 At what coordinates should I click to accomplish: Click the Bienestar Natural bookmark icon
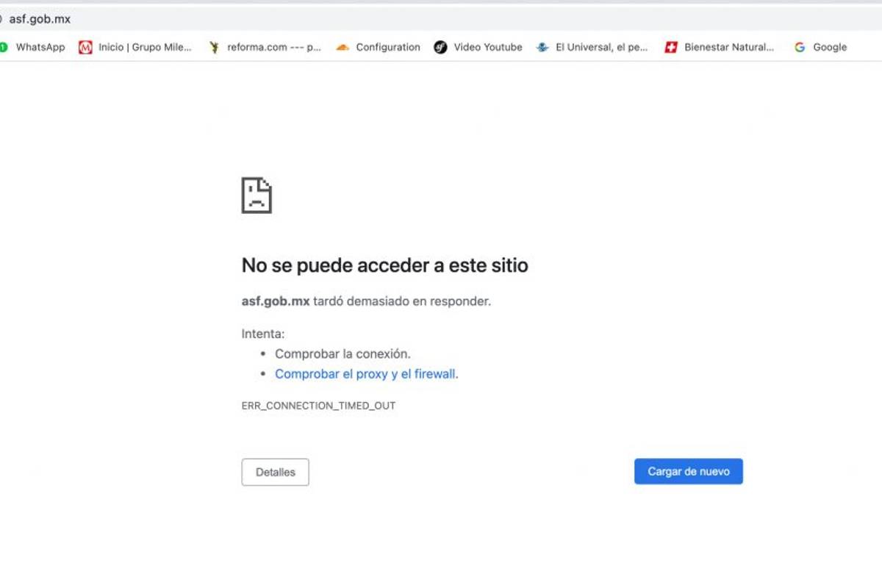point(671,47)
